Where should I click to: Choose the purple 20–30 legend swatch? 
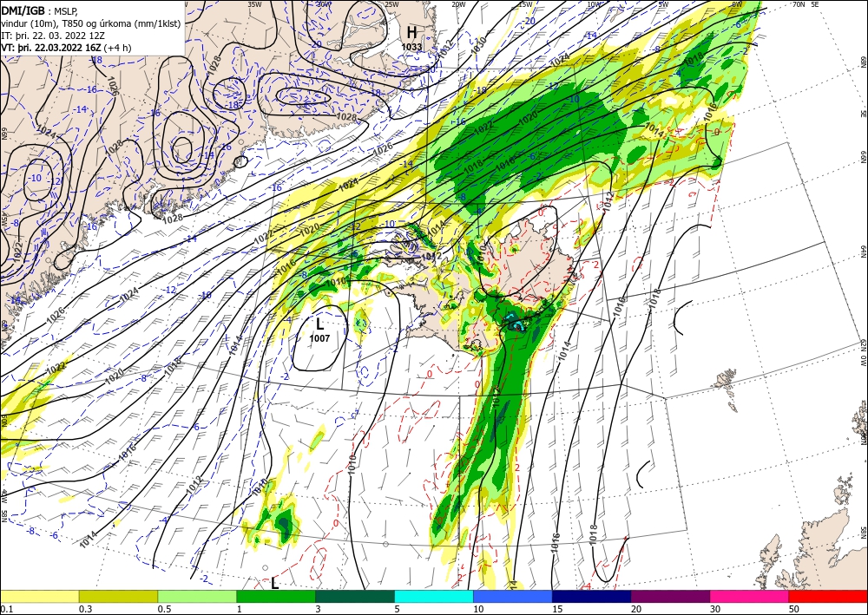click(670, 596)
